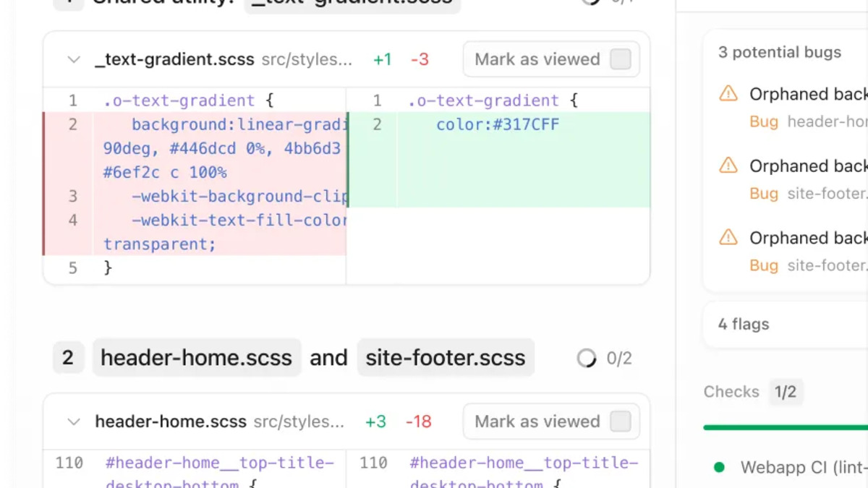Screen dimensions: 868x488
Task: Open the header-home.scss file name
Action: pyautogui.click(x=171, y=421)
